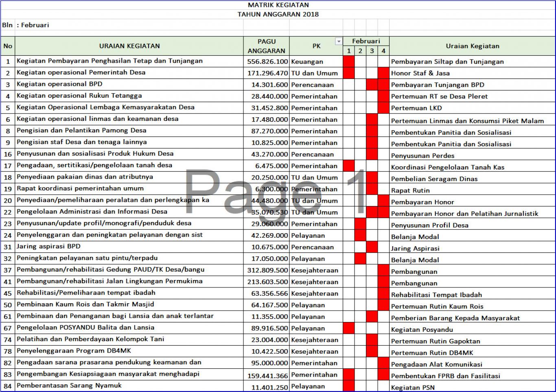The image size is (556, 392).
Task: Select budget value 87.270.000
Action: (267, 131)
